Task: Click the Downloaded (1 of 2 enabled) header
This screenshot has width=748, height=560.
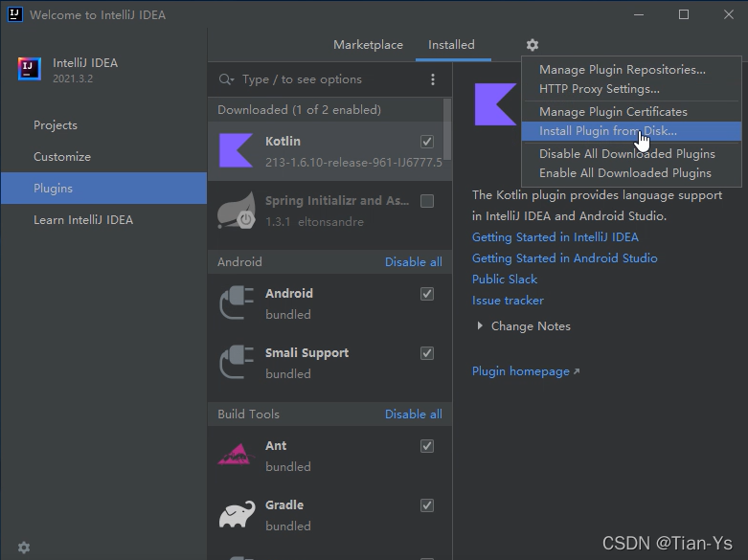Action: (x=299, y=110)
